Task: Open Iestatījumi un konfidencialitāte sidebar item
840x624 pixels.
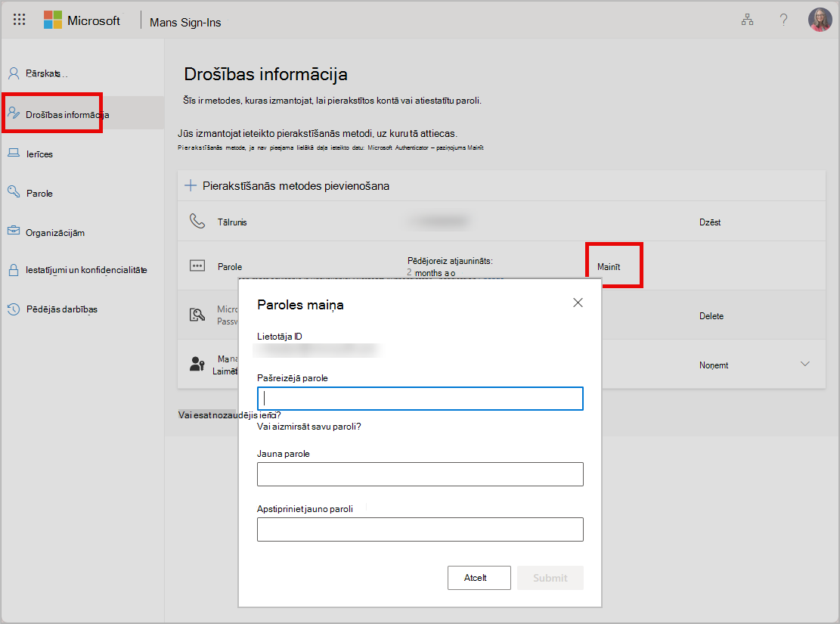Action: pos(86,270)
